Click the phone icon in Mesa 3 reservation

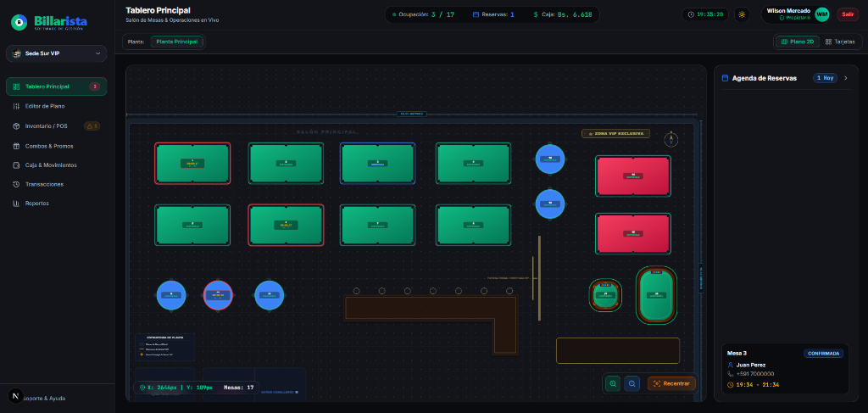[x=731, y=374]
